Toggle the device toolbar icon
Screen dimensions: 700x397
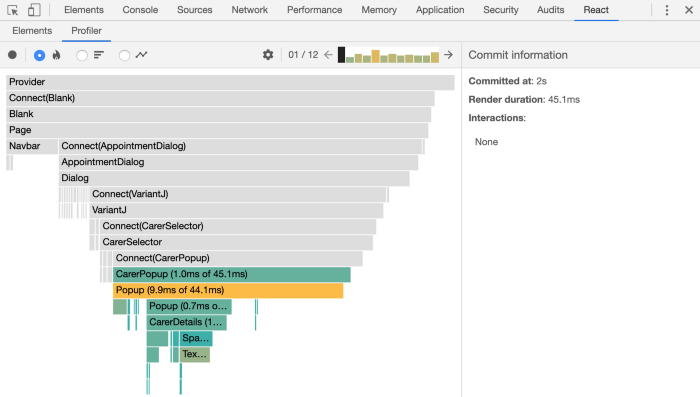[x=34, y=10]
